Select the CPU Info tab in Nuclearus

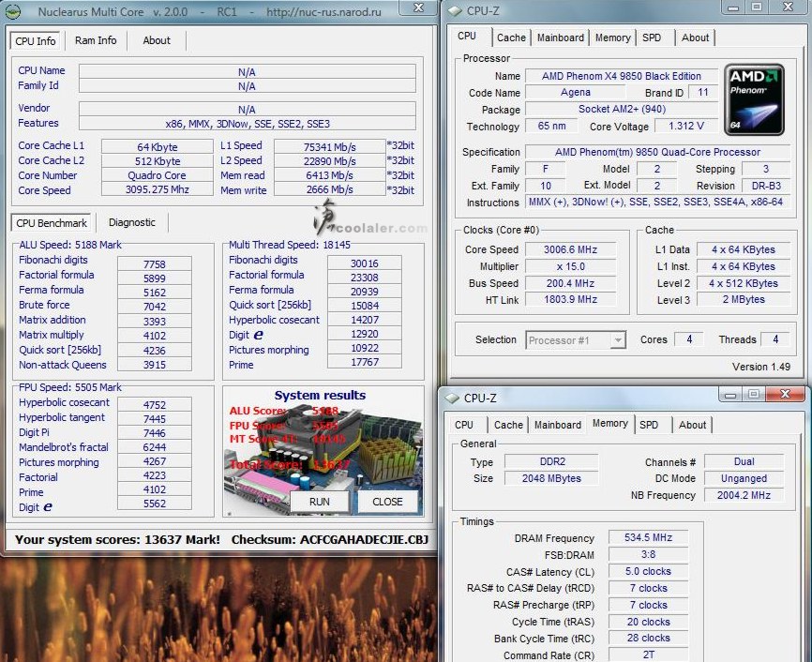[x=36, y=41]
